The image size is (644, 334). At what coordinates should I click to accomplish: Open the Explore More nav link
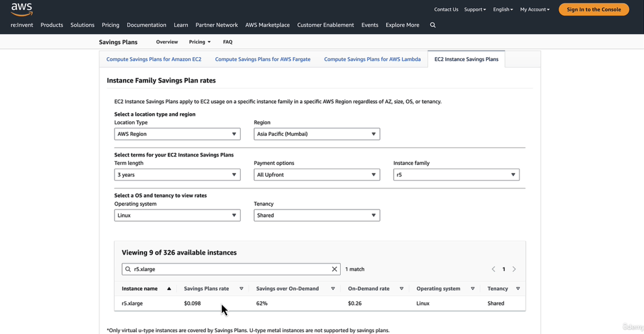click(402, 25)
